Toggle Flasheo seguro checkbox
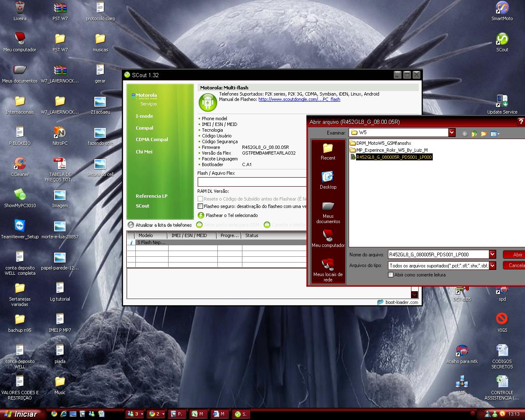The width and height of the screenshot is (525, 420). point(200,206)
